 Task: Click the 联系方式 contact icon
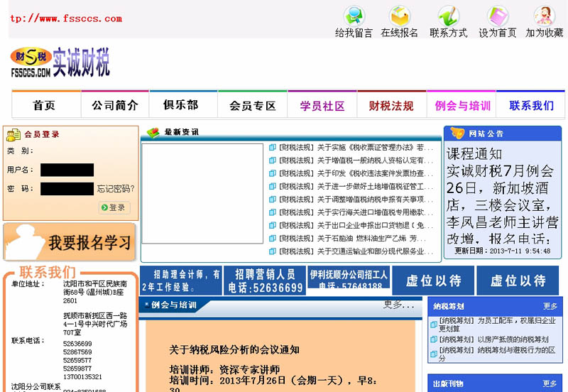pos(448,16)
